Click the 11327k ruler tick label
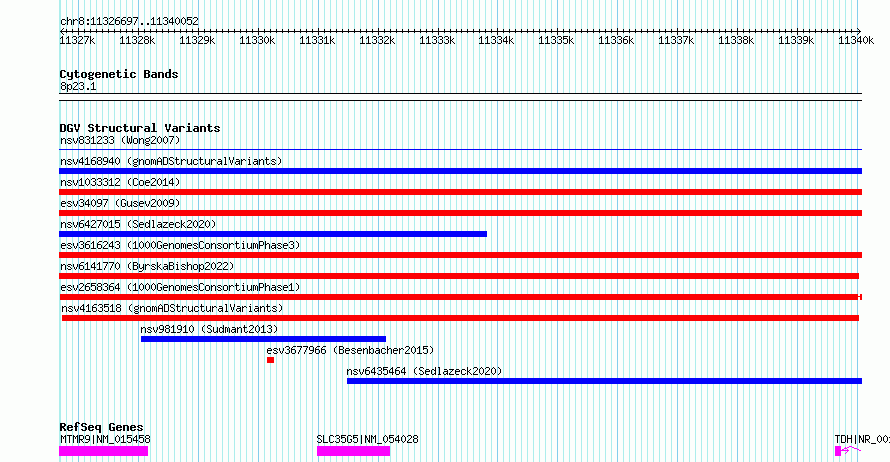 tap(77, 40)
